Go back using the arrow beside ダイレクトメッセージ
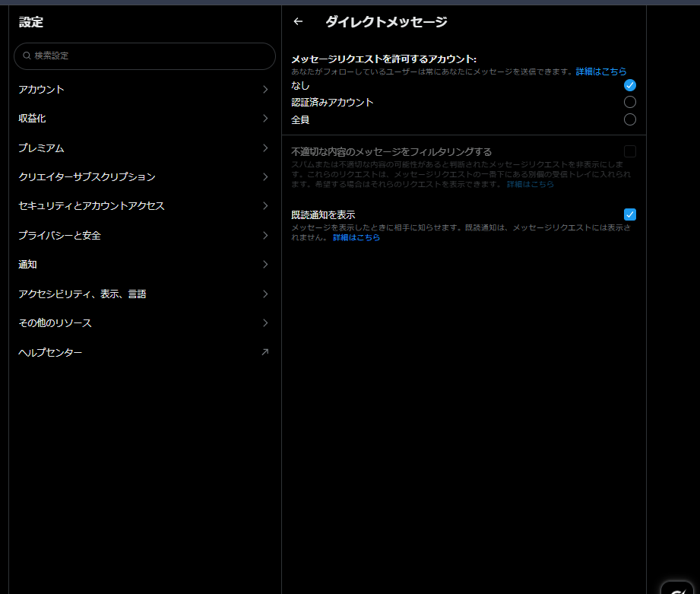 (x=298, y=21)
